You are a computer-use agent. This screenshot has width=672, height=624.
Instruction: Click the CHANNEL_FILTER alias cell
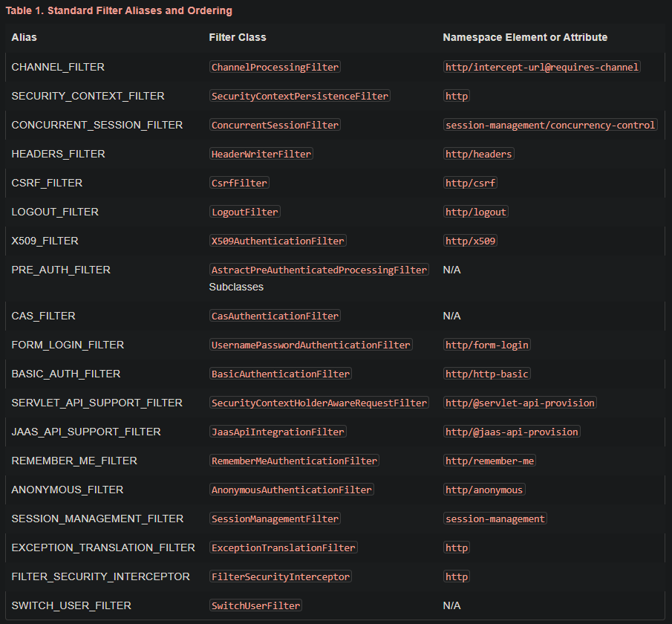tap(58, 67)
